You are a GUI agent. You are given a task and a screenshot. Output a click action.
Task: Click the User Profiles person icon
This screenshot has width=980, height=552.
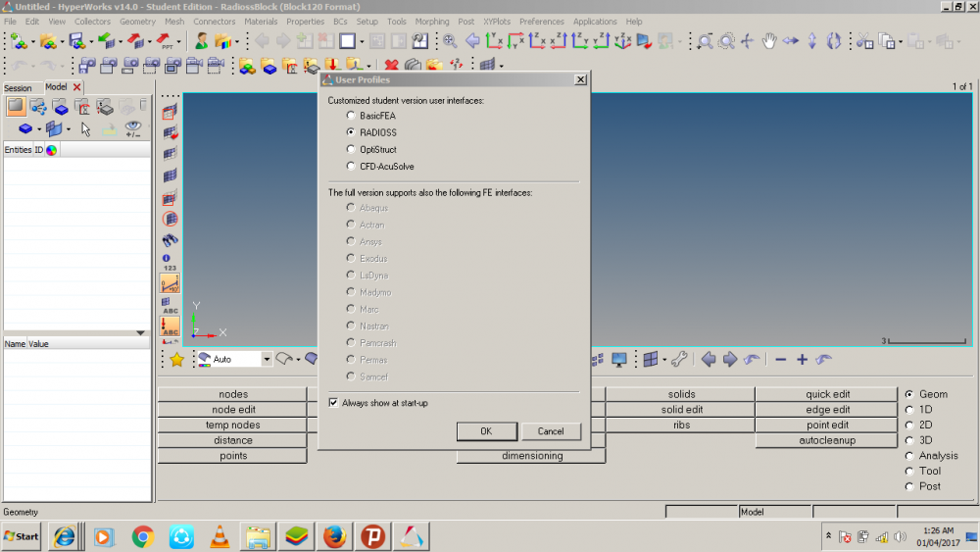point(201,41)
